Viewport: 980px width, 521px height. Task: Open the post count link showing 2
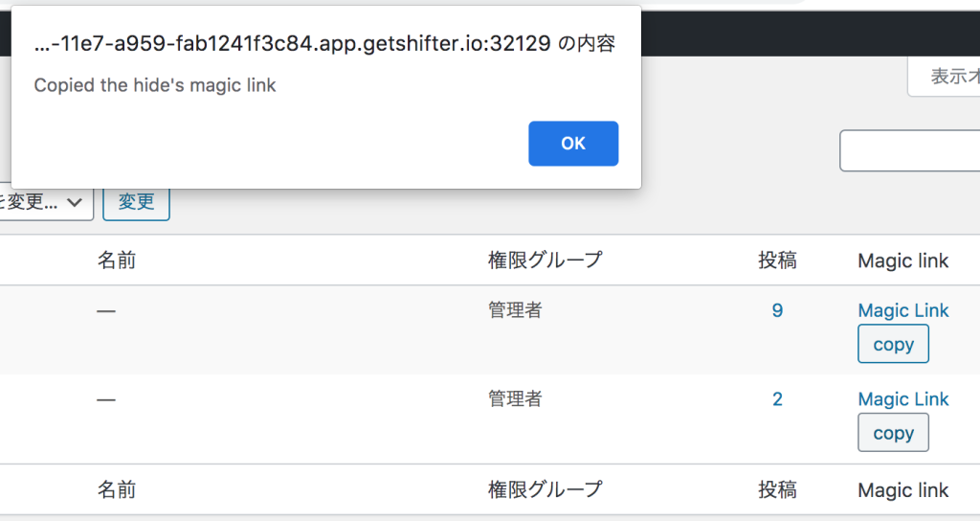point(777,399)
